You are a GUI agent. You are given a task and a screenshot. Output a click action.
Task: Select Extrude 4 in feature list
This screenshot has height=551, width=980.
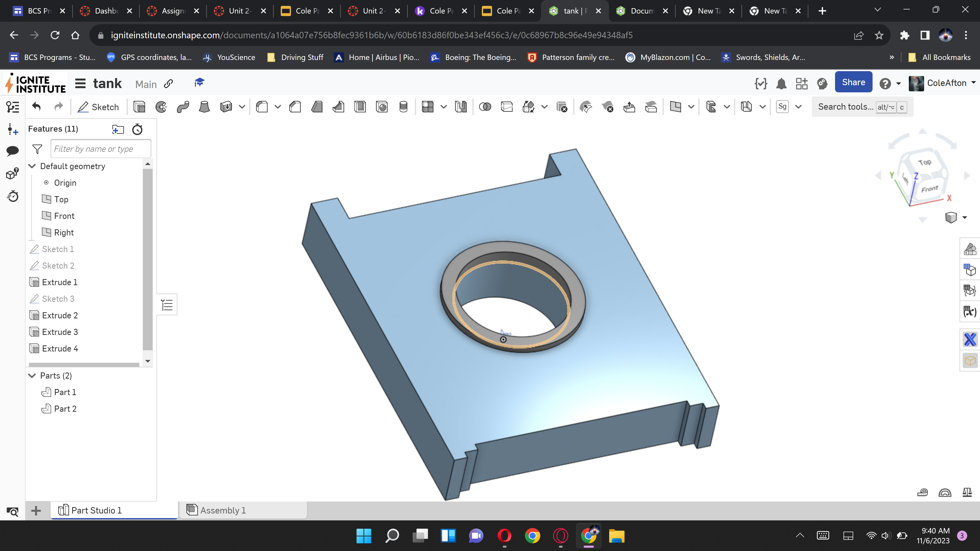(60, 348)
